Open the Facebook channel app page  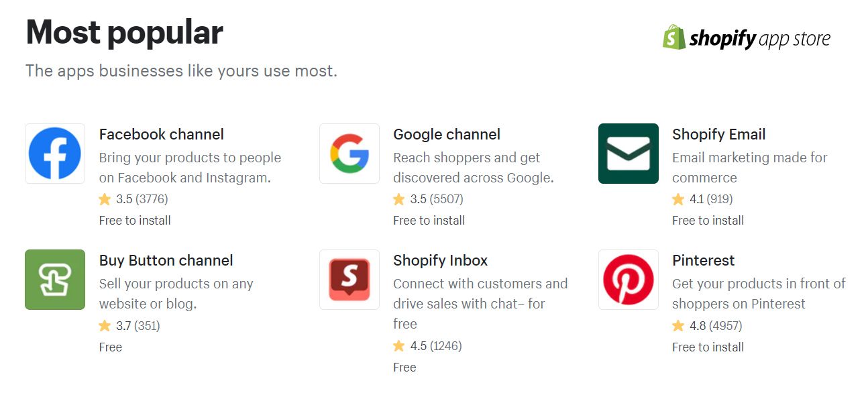[x=161, y=134]
